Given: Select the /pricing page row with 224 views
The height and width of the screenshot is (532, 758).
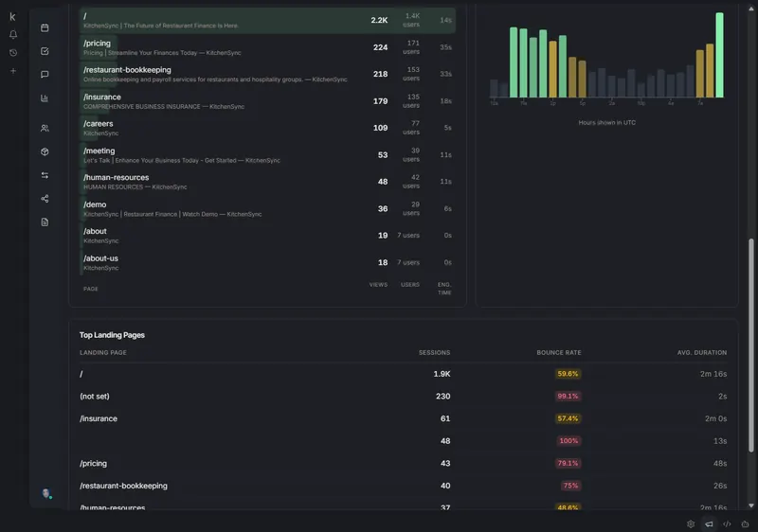Looking at the screenshot, I should tap(267, 47).
